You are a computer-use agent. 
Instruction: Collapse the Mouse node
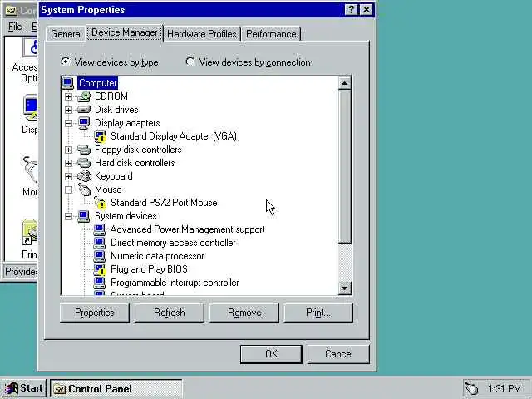(68, 190)
